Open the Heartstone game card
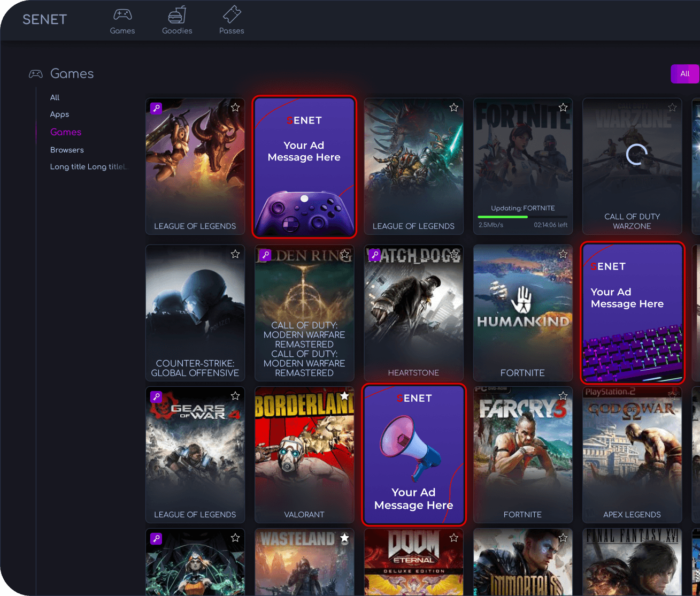 413,313
